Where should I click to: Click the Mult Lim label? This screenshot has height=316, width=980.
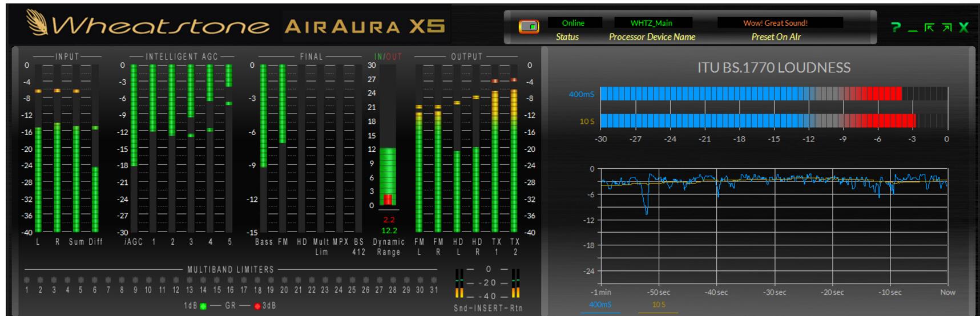pos(321,246)
